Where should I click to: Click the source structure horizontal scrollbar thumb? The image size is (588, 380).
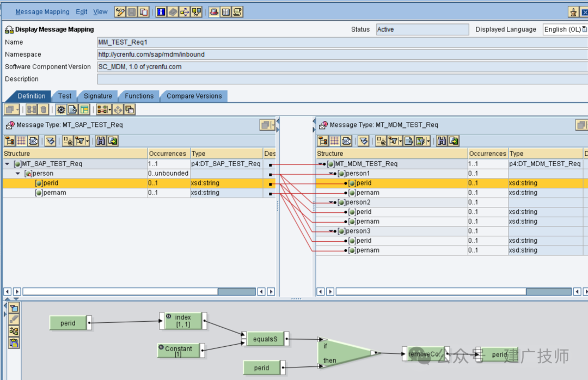coord(237,291)
